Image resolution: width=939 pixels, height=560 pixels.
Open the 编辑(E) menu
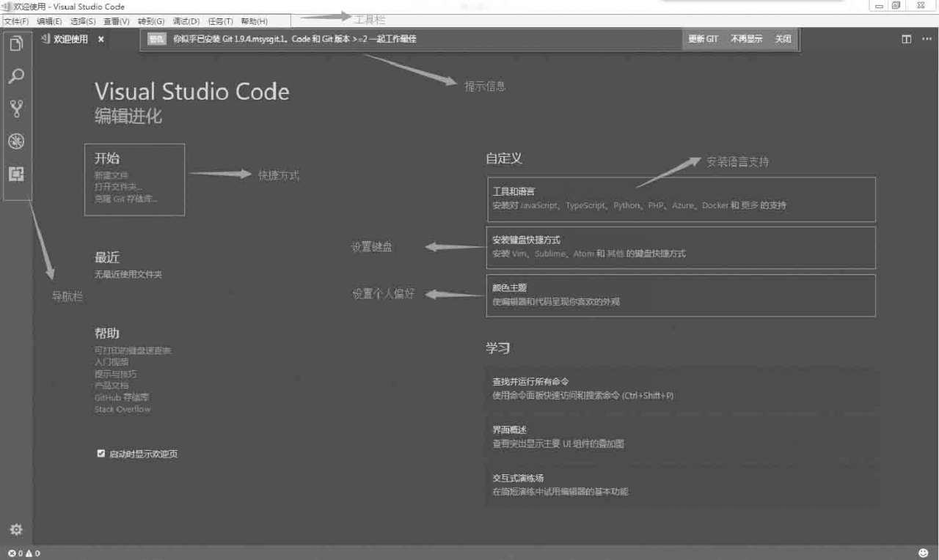coord(50,21)
